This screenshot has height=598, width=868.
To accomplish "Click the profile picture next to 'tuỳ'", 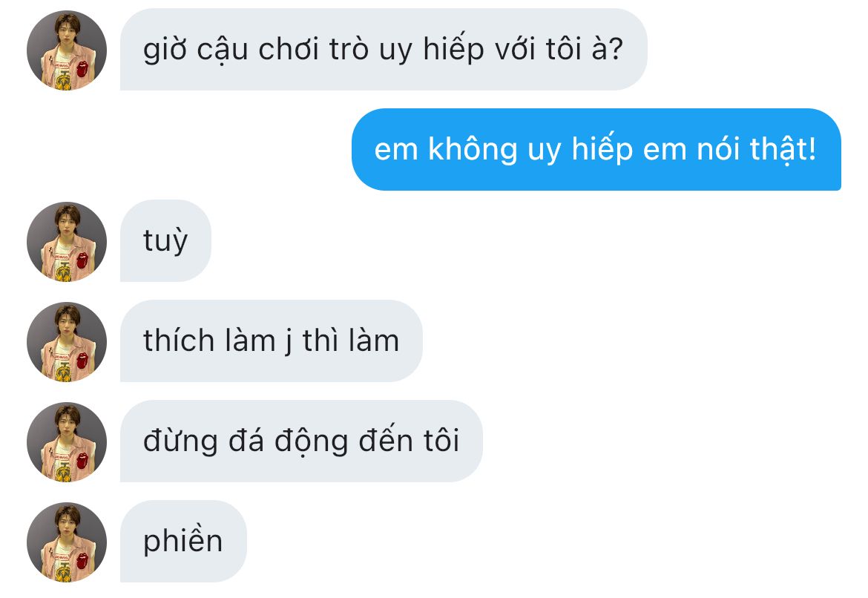I will point(67,241).
